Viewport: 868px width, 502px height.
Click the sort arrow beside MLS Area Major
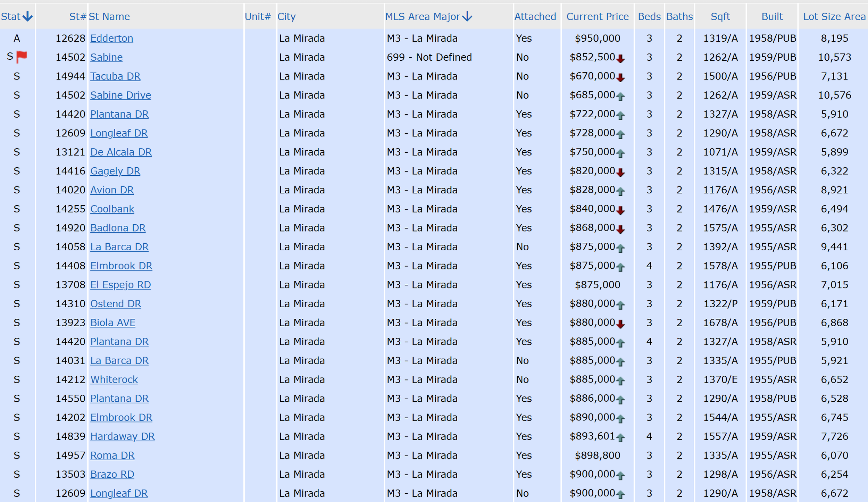(467, 16)
